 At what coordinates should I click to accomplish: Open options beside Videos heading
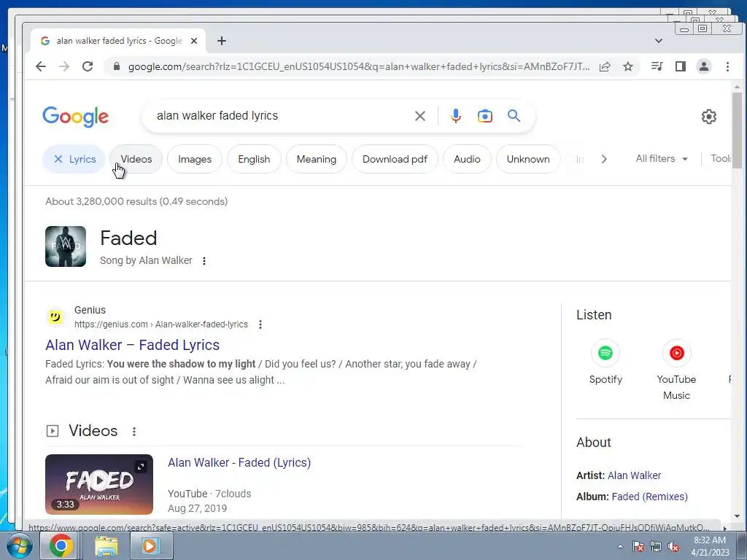pos(134,432)
